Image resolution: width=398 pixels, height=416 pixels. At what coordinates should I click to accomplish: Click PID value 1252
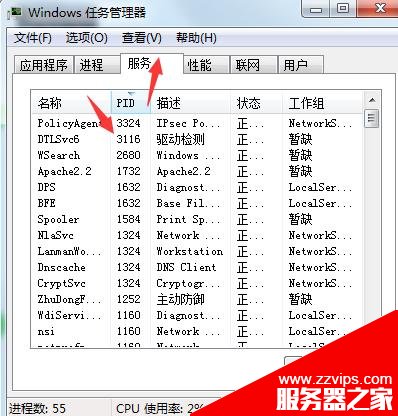128,299
